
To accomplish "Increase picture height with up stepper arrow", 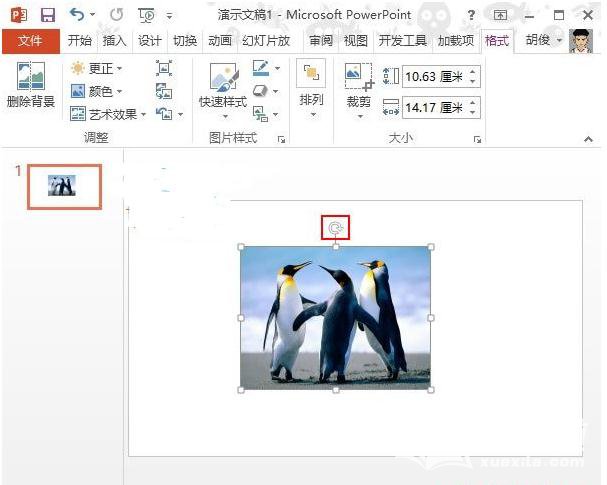I will pos(473,71).
